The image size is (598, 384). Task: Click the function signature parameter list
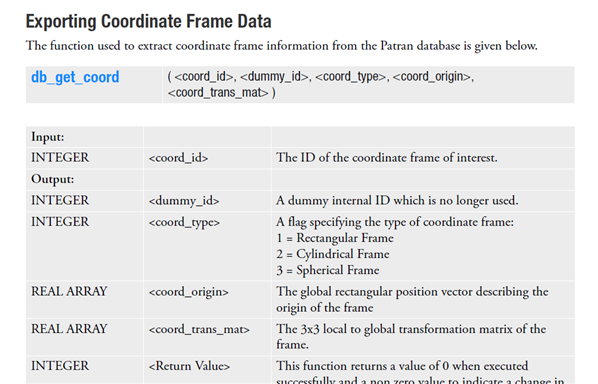click(x=320, y=84)
